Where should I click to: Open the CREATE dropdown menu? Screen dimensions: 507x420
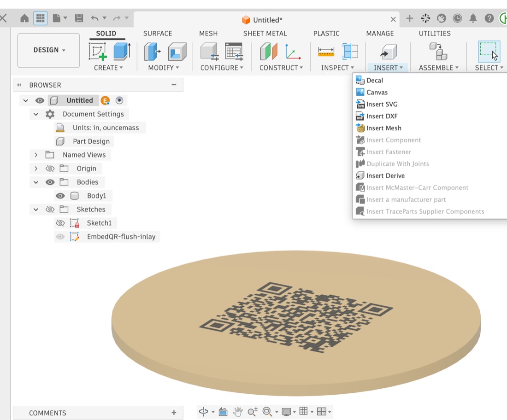coord(108,68)
